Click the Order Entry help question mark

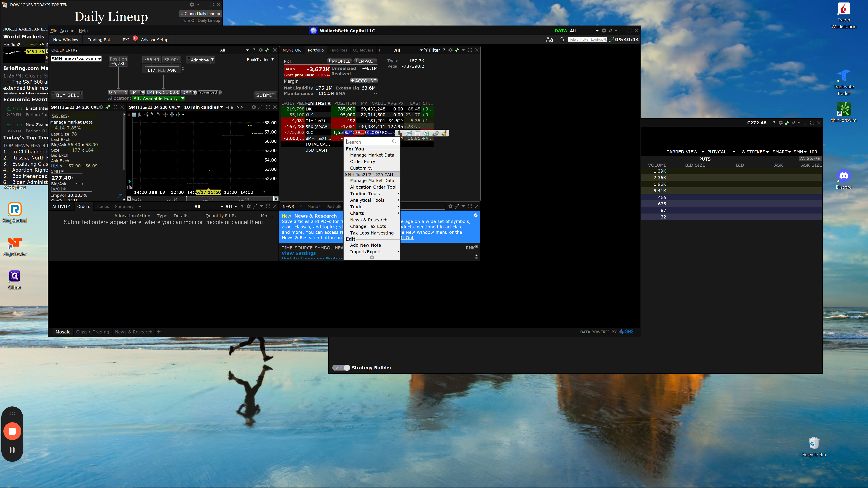pos(254,50)
